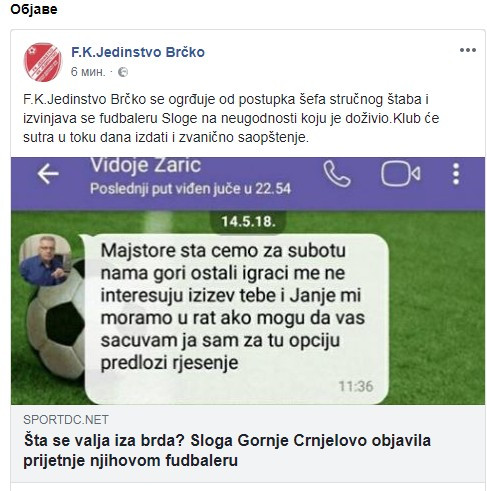The height and width of the screenshot is (491, 487).
Task: Click the sender's profile photo in chat
Action: 45,260
